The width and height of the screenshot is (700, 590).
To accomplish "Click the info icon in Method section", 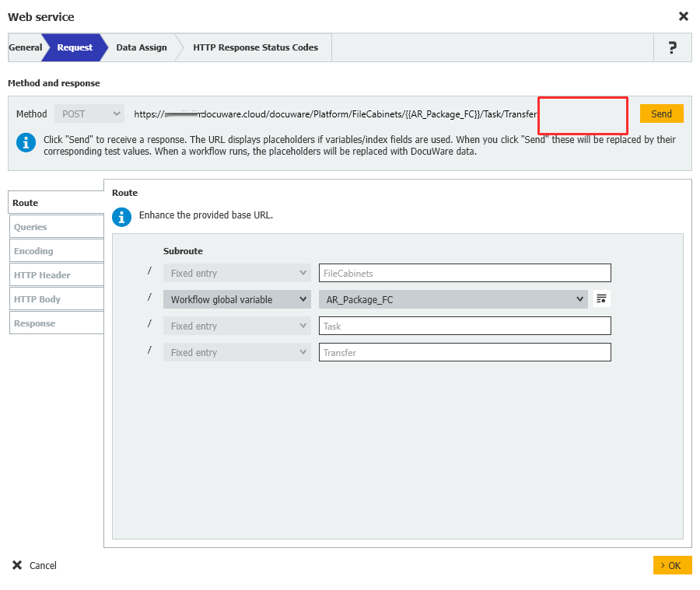I will click(x=26, y=143).
